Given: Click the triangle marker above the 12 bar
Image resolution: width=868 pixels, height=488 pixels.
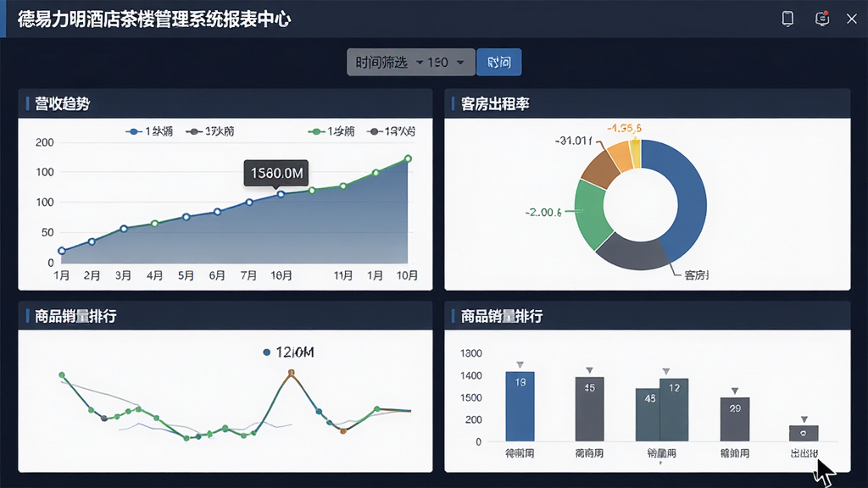Looking at the screenshot, I should pos(666,371).
